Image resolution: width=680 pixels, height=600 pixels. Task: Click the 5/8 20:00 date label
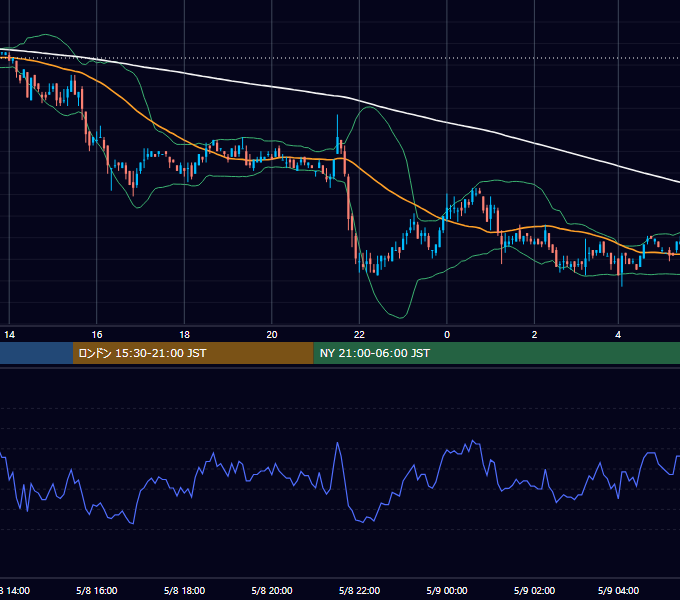[x=272, y=590]
